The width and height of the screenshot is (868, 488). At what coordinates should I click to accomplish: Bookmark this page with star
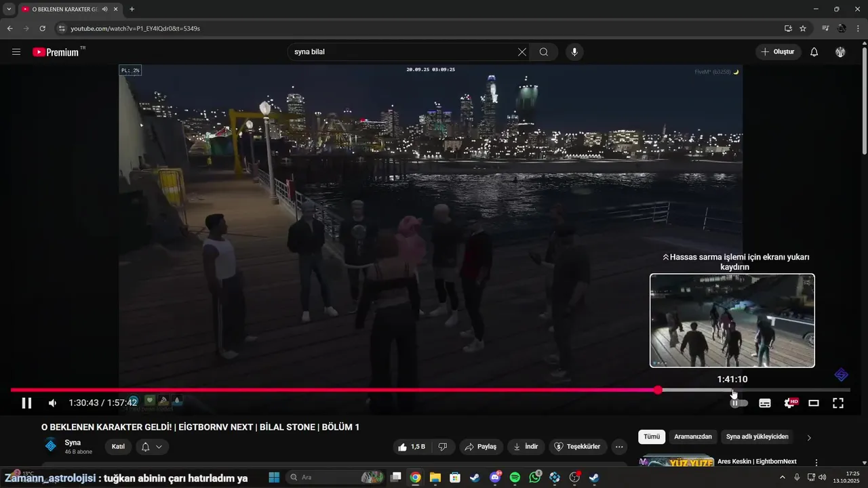803,28
